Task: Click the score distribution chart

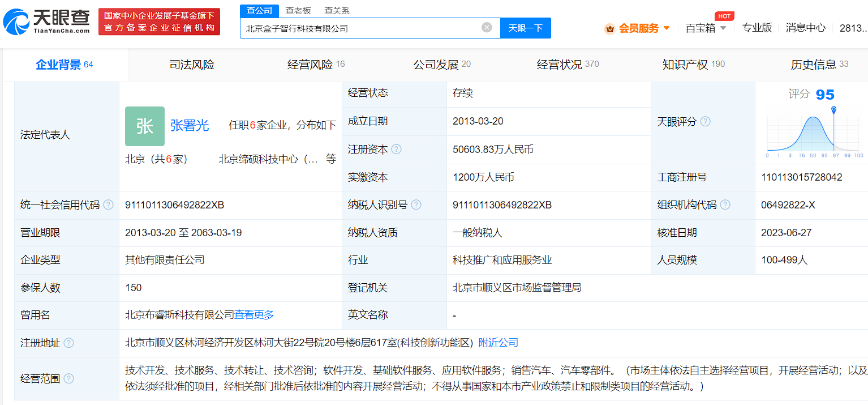Action: coord(815,132)
